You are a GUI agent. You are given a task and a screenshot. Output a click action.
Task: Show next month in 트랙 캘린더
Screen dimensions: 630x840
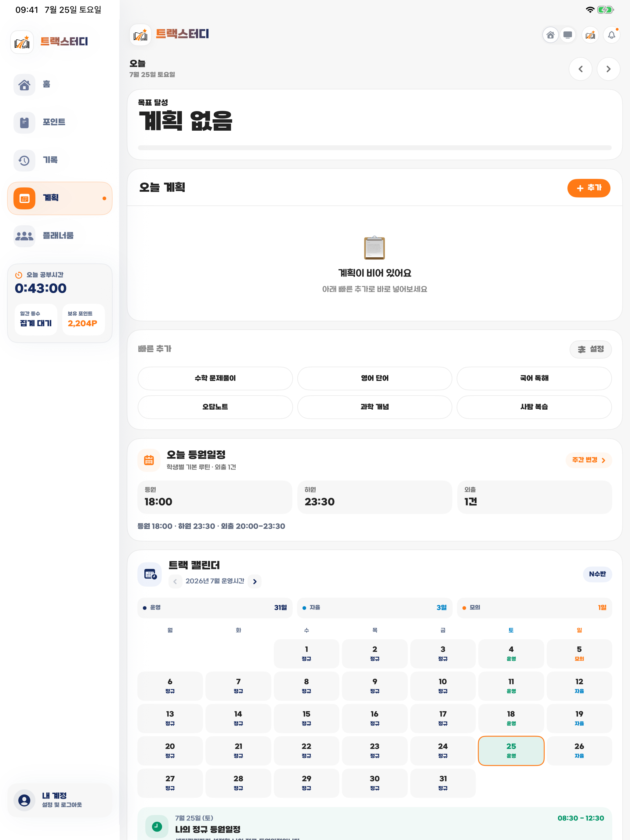click(255, 581)
